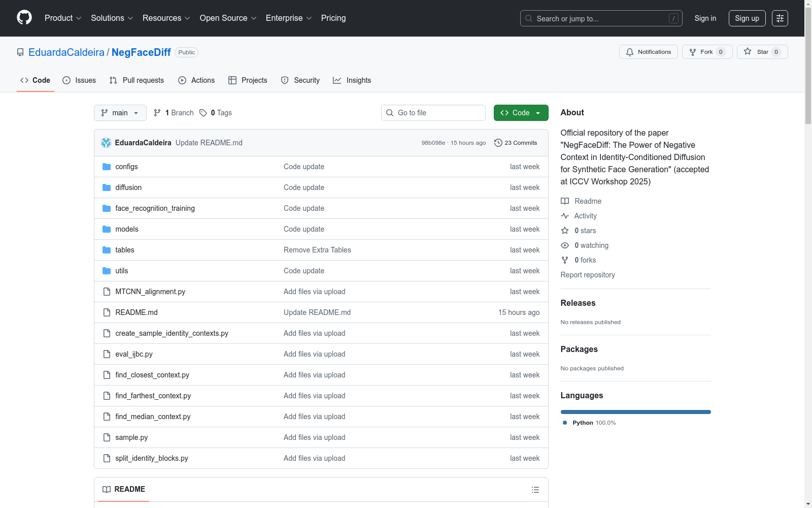Screen dimensions: 812x508
Task: Open the green Code dropdown
Action: tap(521, 113)
